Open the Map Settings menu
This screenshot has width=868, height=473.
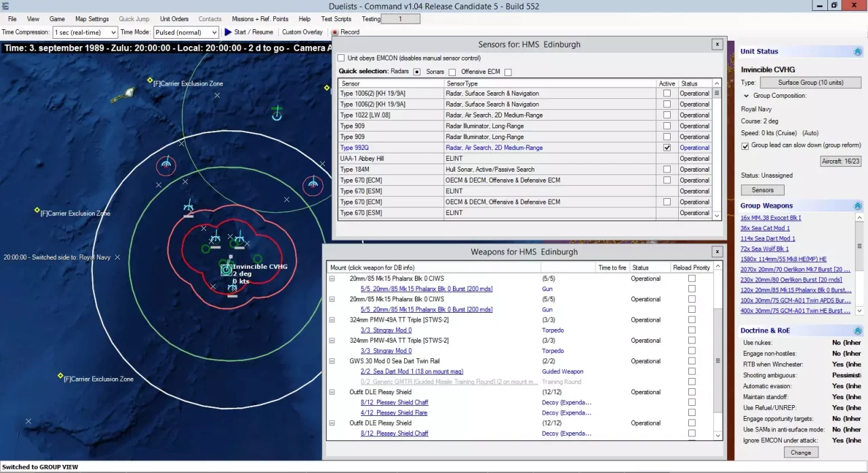(91, 18)
